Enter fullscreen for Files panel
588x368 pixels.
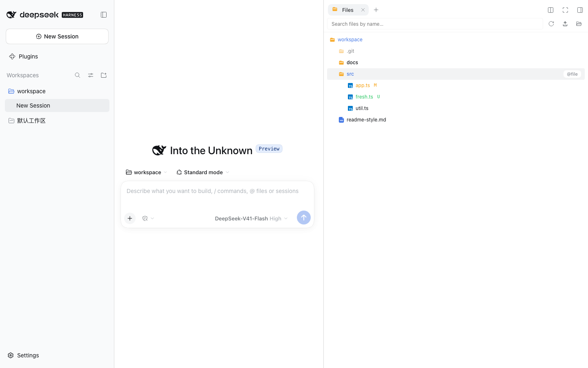click(565, 10)
